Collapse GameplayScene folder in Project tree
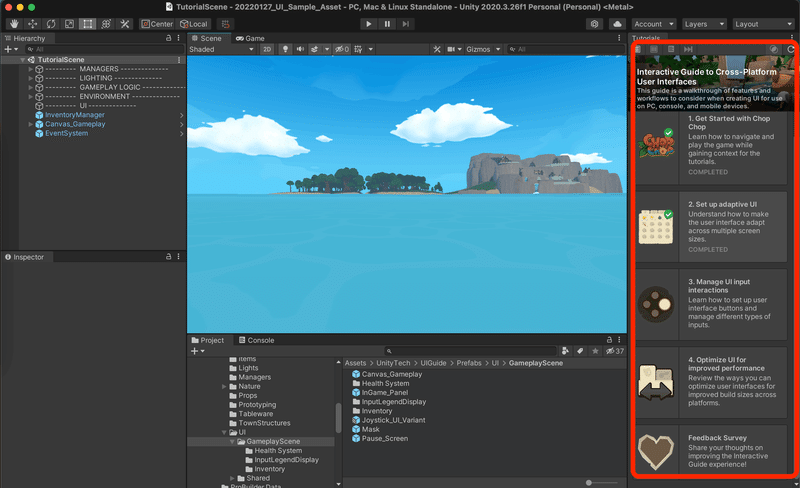This screenshot has width=800, height=488. point(233,442)
